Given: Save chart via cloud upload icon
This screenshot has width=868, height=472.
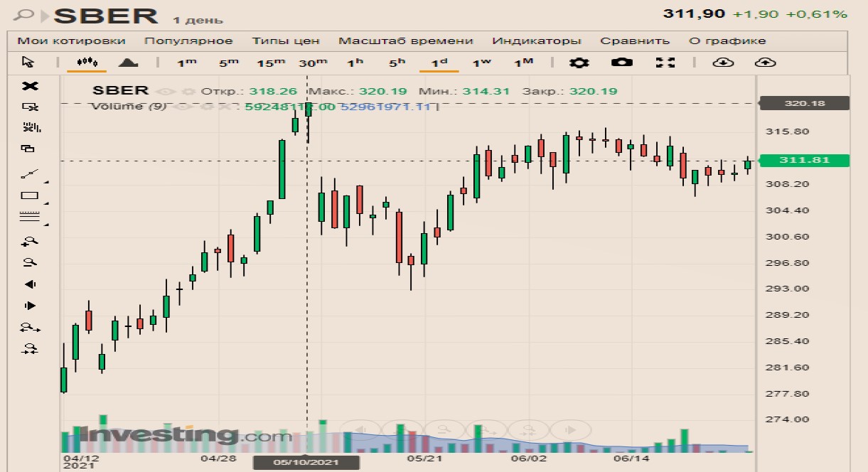Looking at the screenshot, I should coord(766,63).
